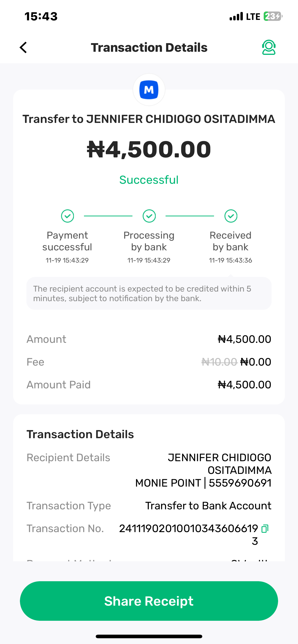Tap the ₦4,500.00 large amount heading
The width and height of the screenshot is (298, 644).
[x=149, y=149]
